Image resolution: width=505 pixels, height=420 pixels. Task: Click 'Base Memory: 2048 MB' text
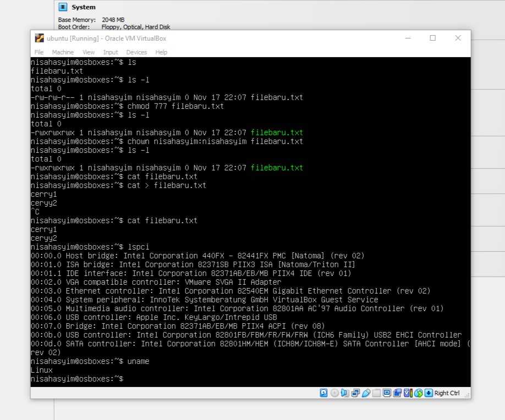(x=91, y=20)
